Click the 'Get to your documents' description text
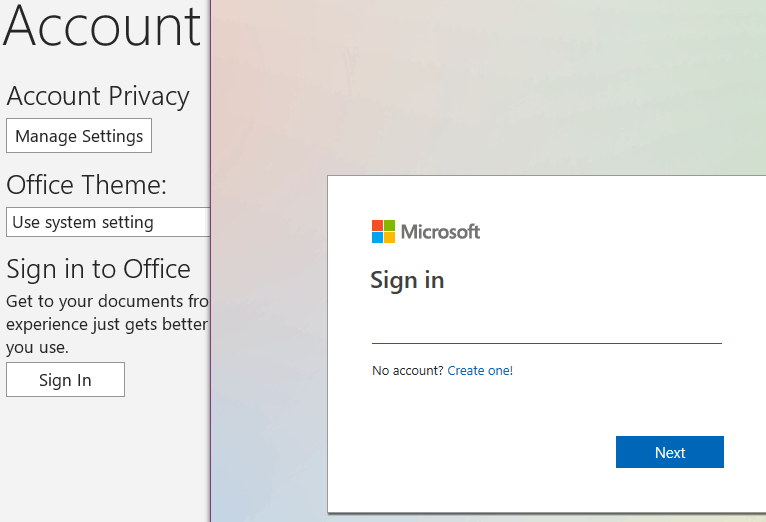Image resolution: width=766 pixels, height=522 pixels. 108,324
